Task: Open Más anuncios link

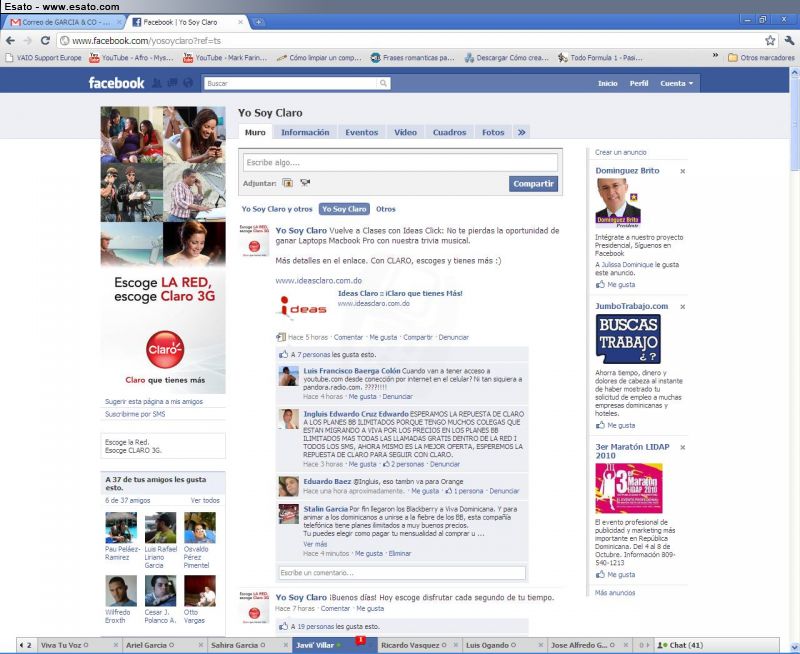Action: pyautogui.click(x=615, y=593)
